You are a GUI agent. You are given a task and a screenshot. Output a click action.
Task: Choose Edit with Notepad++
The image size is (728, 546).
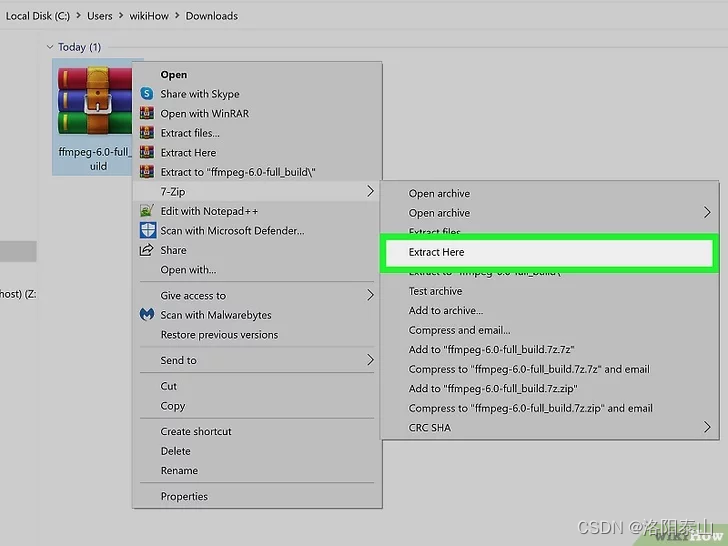click(257, 211)
